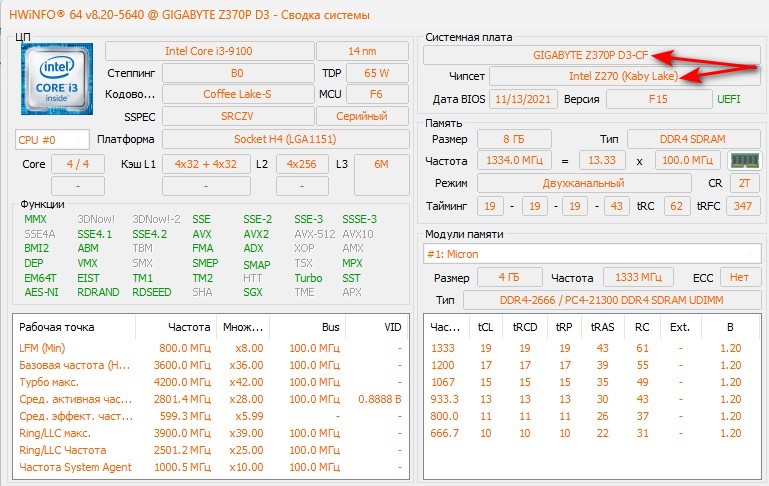Viewport: 769px width, 486px height.
Task: Click the GIGABYTE Z370P D3-CF motherboard field
Action: pyautogui.click(x=591, y=55)
